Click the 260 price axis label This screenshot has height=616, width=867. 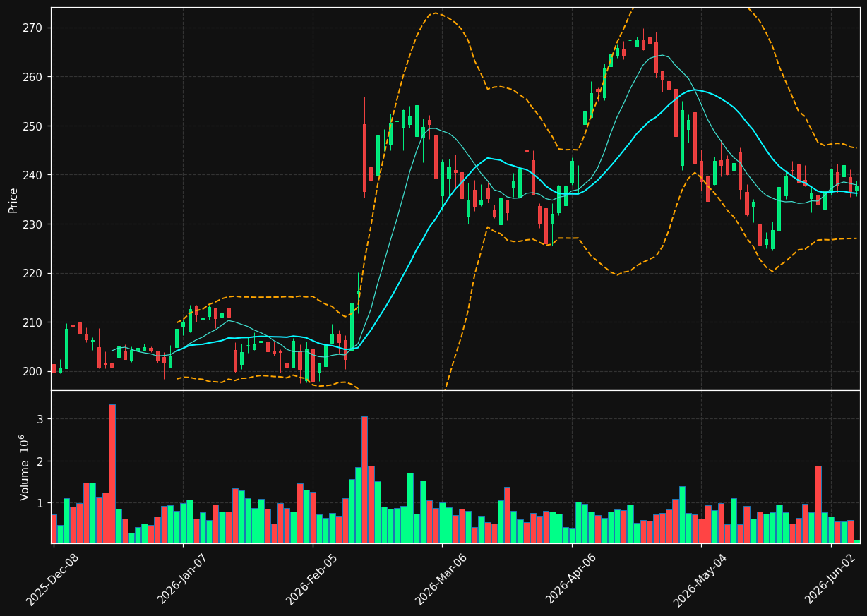point(33,77)
